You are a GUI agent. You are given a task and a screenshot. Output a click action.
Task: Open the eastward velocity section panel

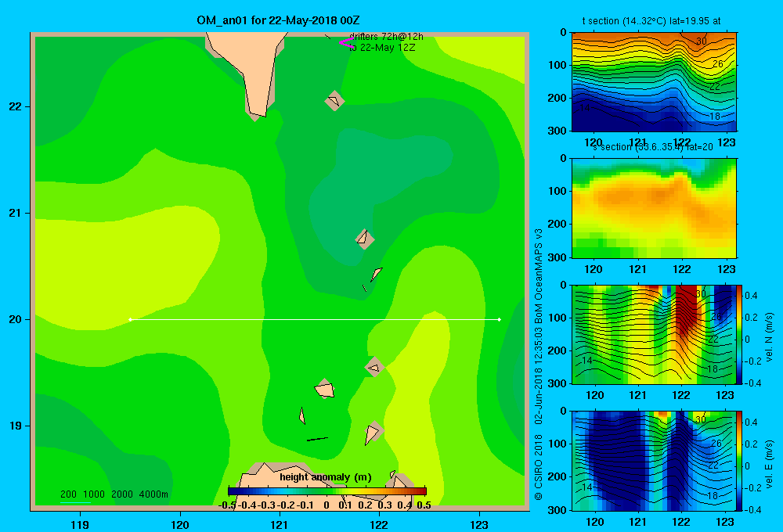(654, 461)
